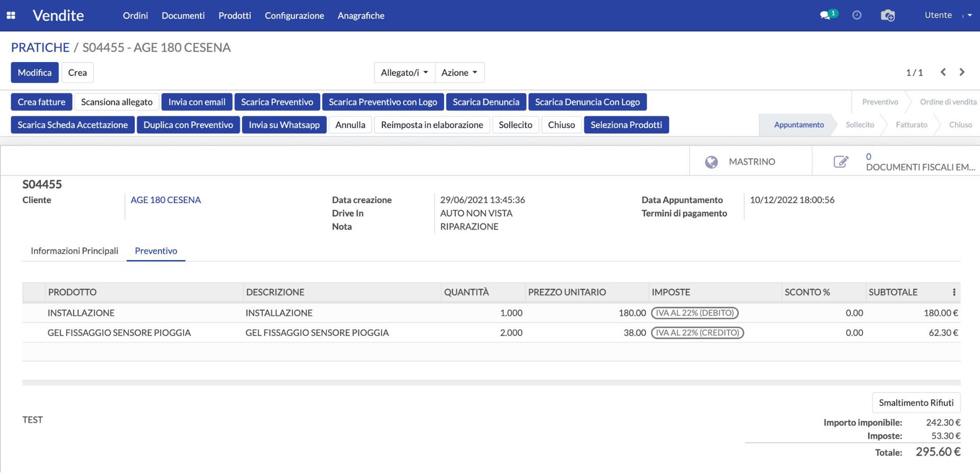980x475 pixels.
Task: Click Invia con email button
Action: pos(197,102)
